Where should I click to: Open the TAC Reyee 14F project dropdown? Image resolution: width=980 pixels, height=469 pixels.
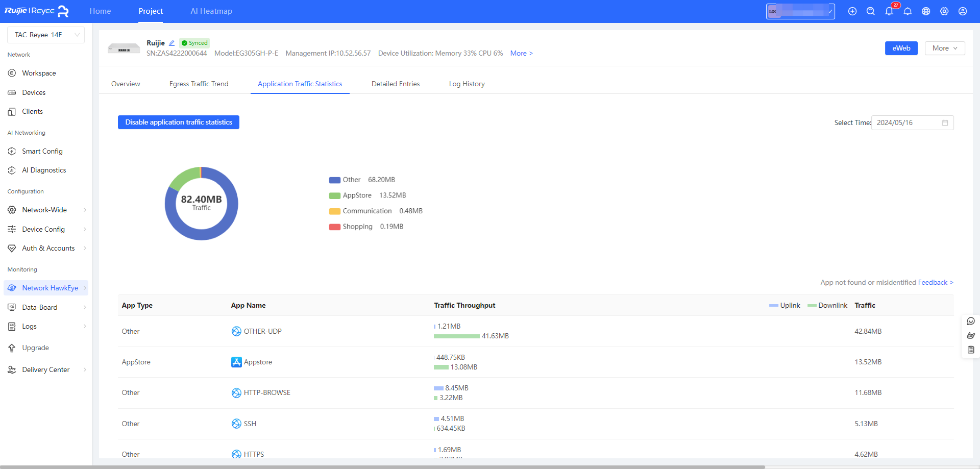pos(46,35)
